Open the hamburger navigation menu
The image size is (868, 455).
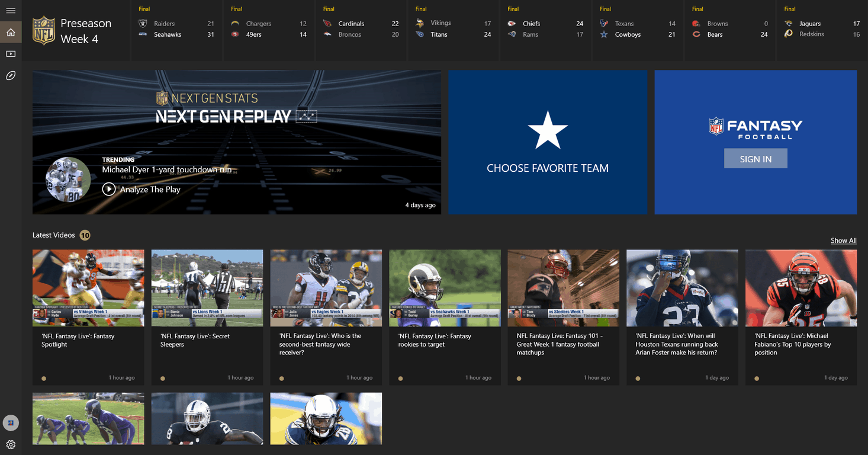tap(11, 11)
